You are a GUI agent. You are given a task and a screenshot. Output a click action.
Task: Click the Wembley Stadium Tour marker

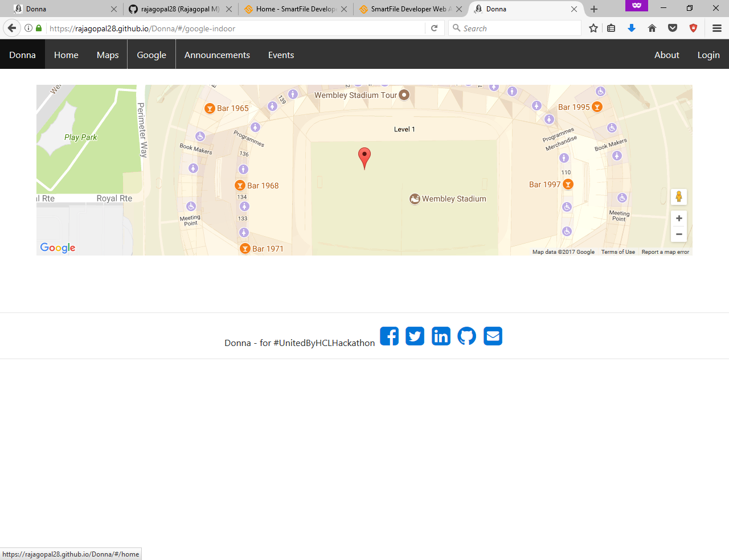[x=404, y=95]
